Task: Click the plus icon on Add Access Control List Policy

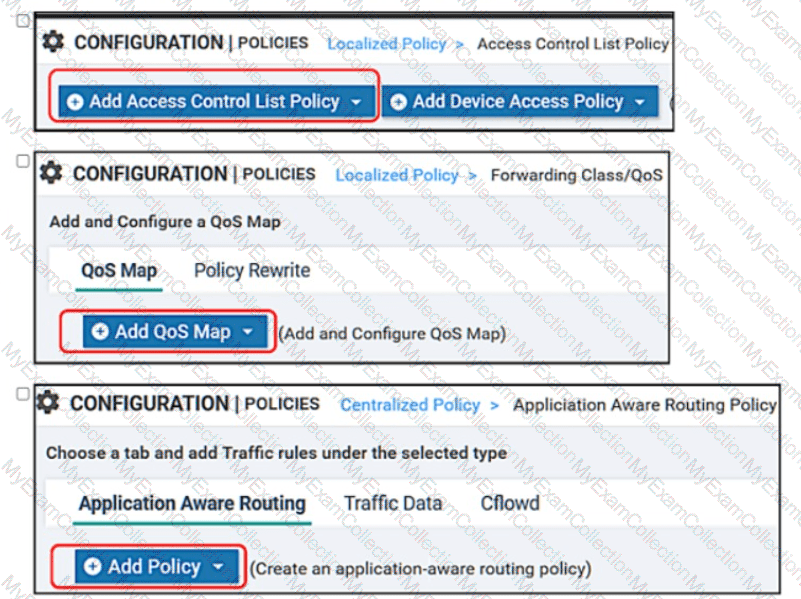Action: (x=75, y=102)
